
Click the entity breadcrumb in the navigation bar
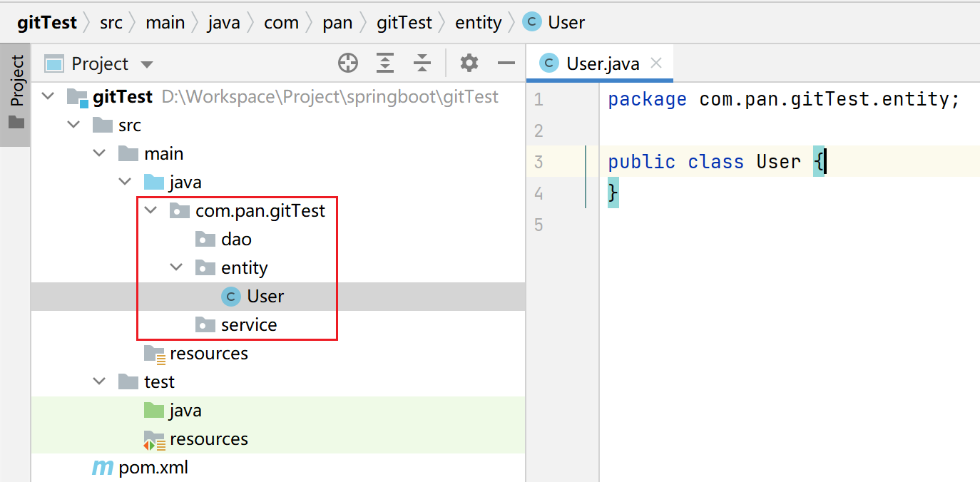(x=479, y=23)
